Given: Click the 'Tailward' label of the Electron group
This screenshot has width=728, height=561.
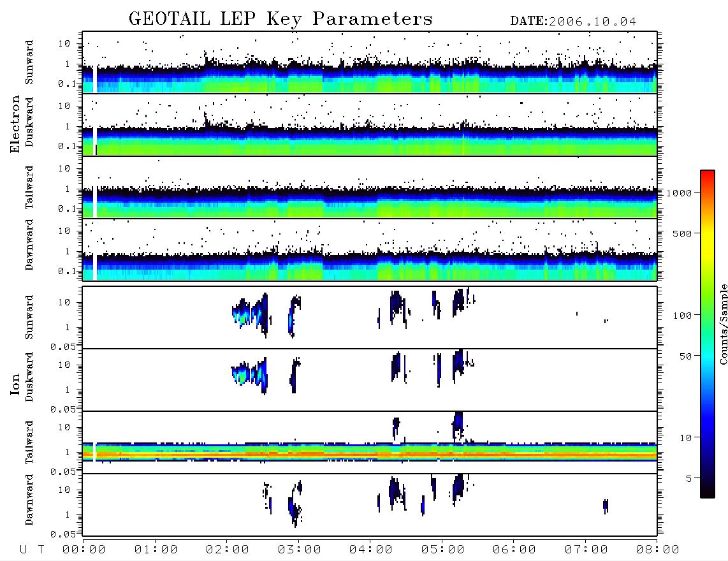Looking at the screenshot, I should click(x=29, y=187).
